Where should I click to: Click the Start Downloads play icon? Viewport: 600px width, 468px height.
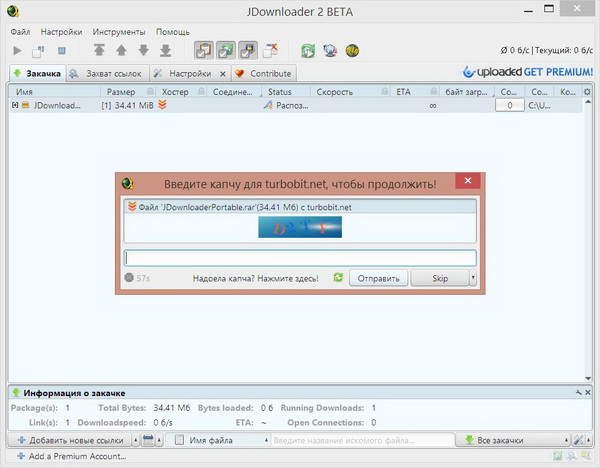click(x=16, y=50)
